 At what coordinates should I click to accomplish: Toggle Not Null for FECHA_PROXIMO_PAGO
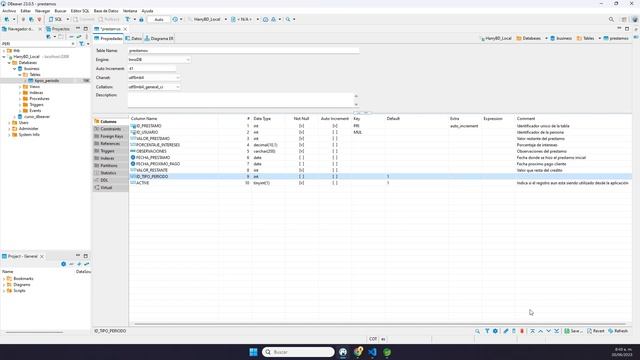coord(301,164)
